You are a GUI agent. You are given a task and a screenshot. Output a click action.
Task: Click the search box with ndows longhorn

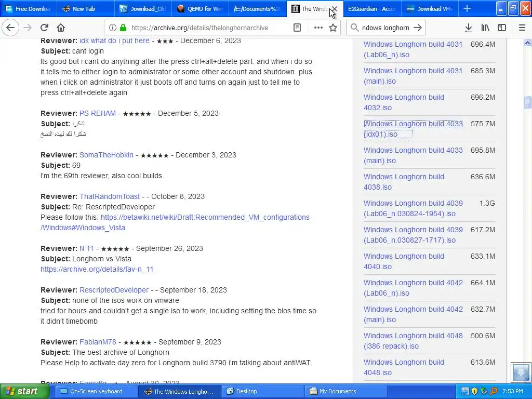(385, 28)
